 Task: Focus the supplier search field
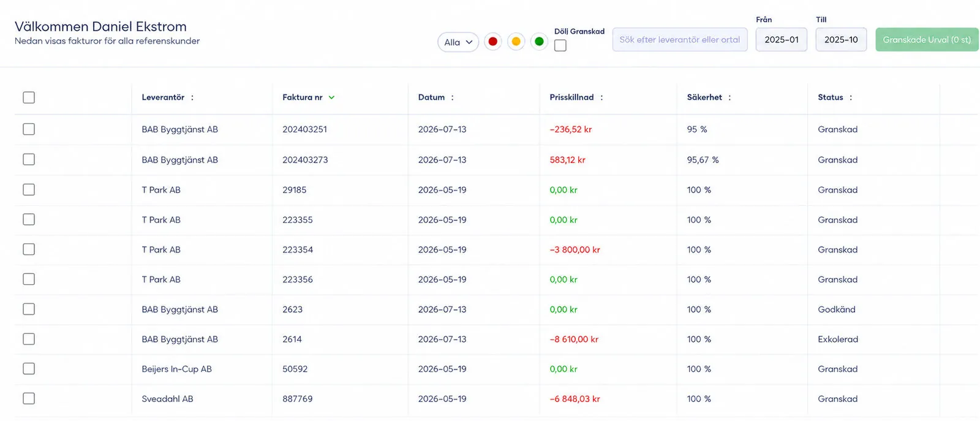[x=680, y=39]
